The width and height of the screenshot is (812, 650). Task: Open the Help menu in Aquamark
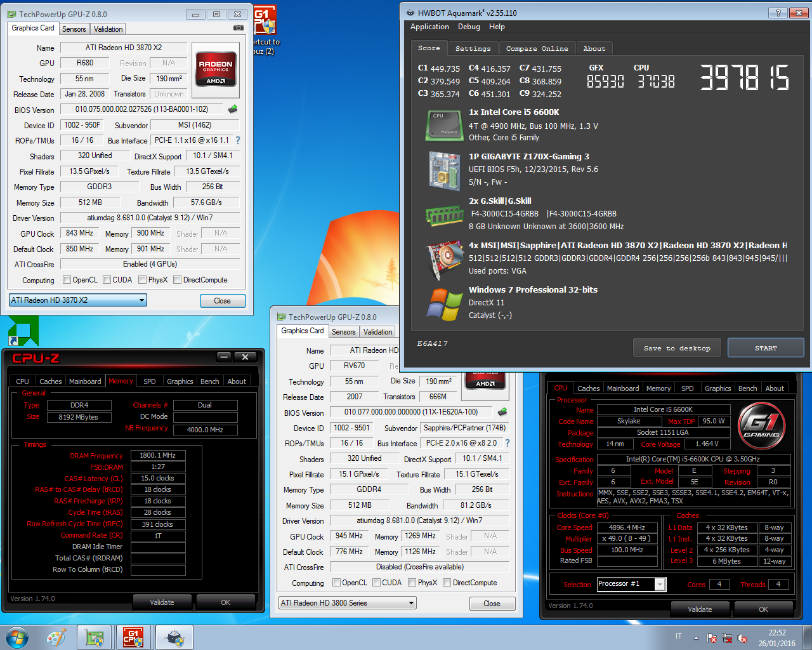[497, 27]
